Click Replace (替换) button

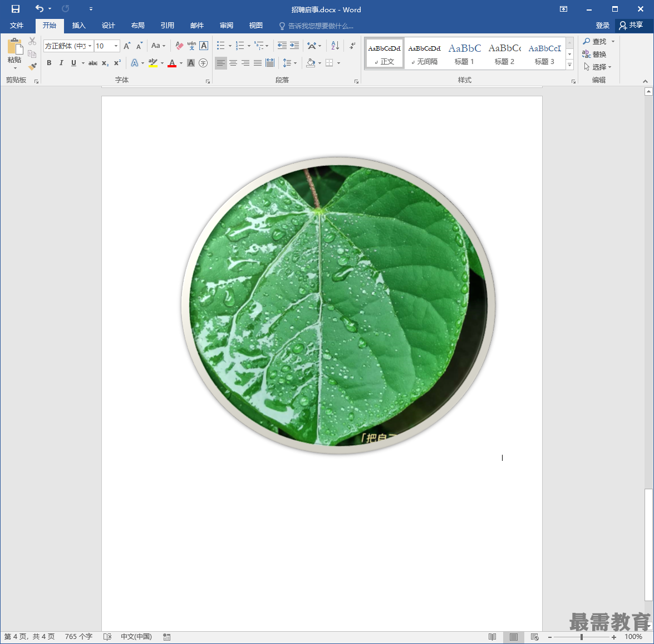tap(595, 54)
